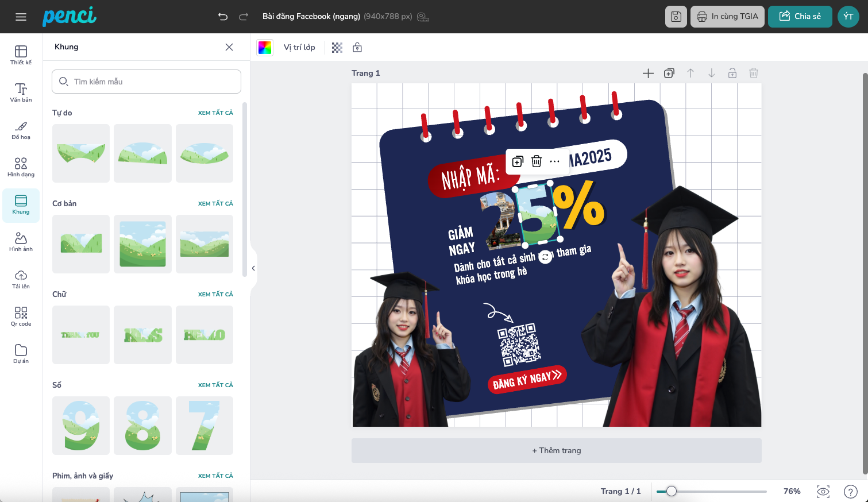This screenshot has height=502, width=868.
Task: Click the save icon in header
Action: [x=676, y=17]
